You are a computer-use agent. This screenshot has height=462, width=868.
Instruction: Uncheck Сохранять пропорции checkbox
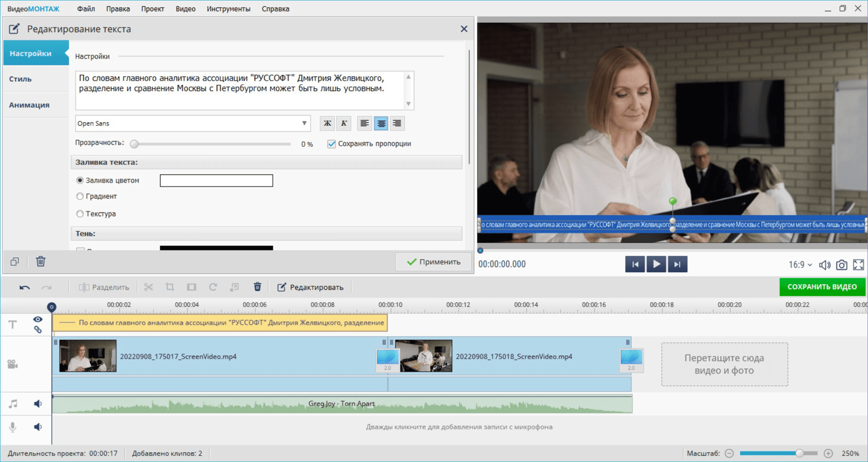coord(331,144)
